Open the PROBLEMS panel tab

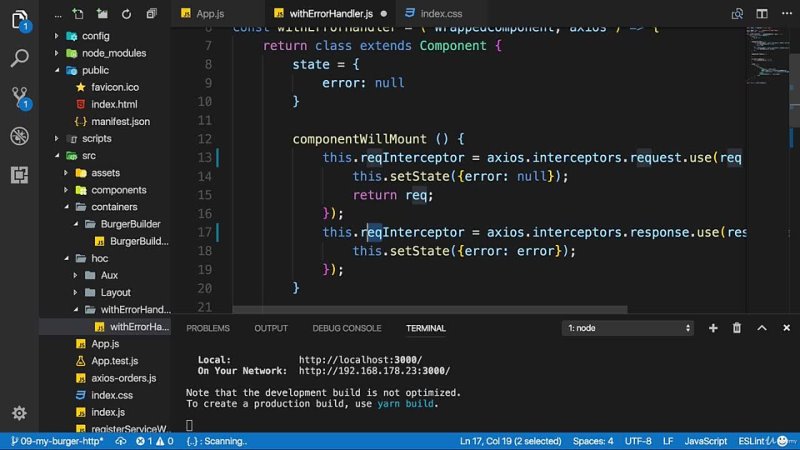(x=208, y=328)
